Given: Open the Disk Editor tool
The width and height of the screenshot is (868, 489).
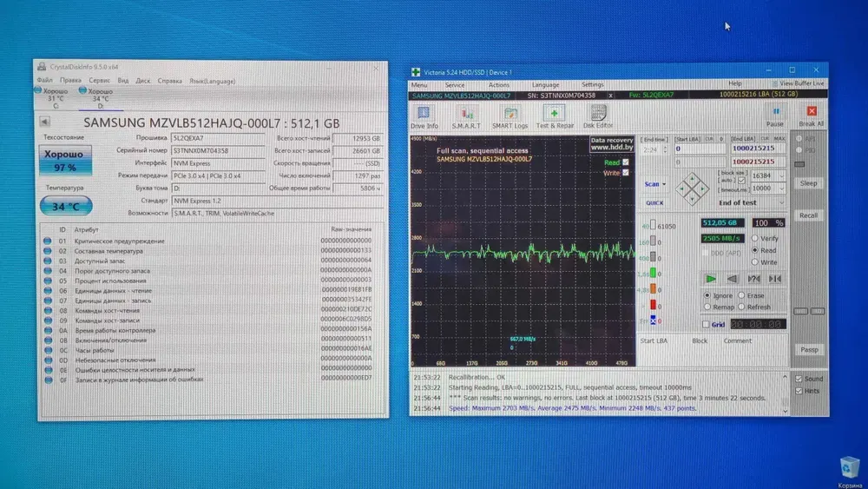Looking at the screenshot, I should coord(598,117).
